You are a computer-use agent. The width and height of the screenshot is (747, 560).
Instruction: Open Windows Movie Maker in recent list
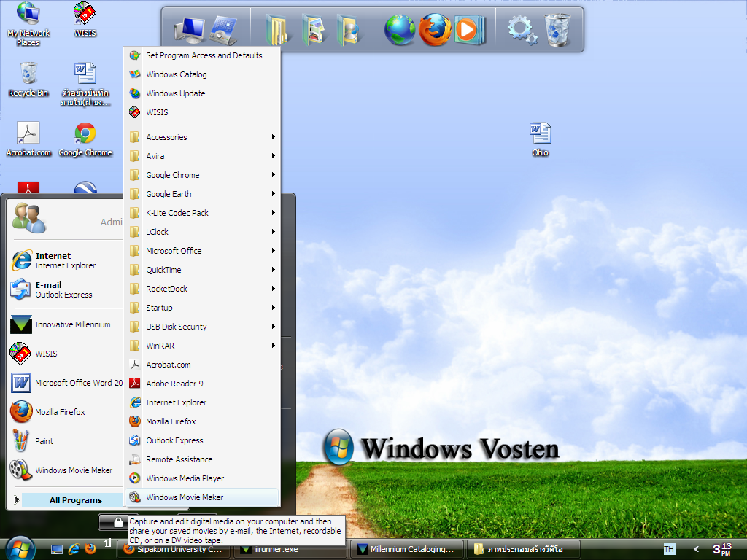(x=66, y=470)
